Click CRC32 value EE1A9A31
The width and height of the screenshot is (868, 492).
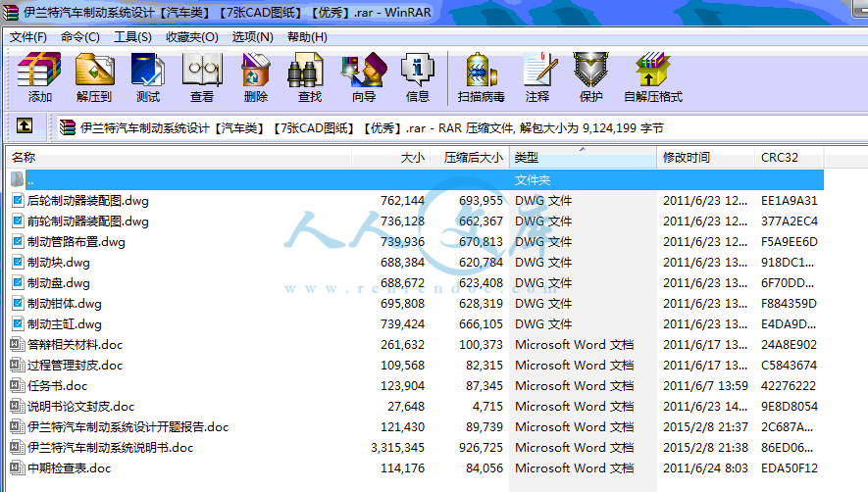click(x=789, y=200)
